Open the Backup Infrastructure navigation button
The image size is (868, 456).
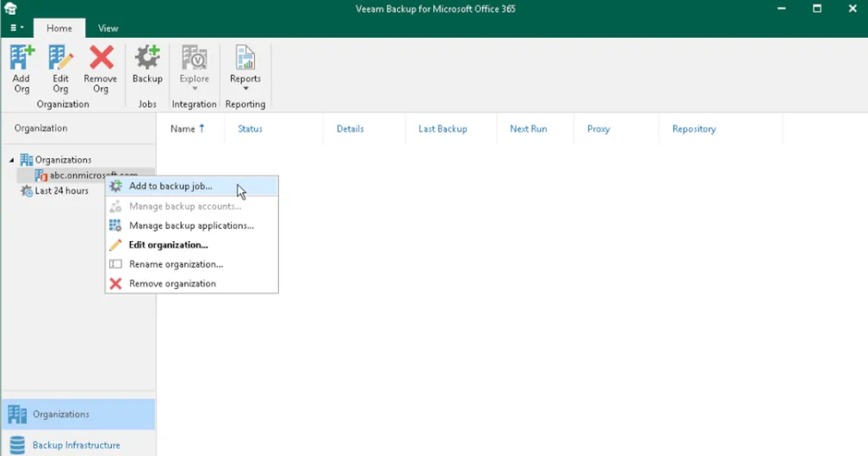click(78, 444)
